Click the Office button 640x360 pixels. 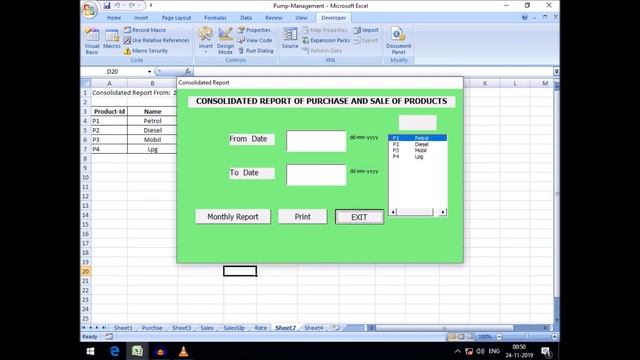pos(89,9)
